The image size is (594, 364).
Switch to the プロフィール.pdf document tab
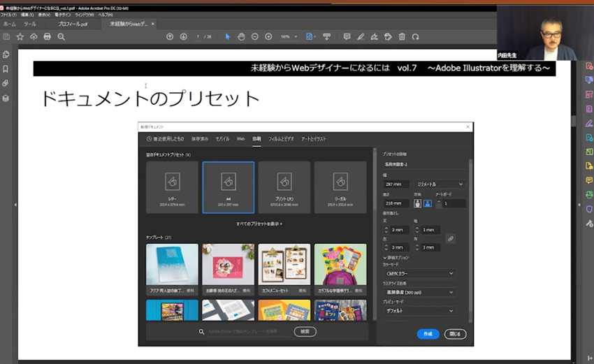click(x=73, y=24)
